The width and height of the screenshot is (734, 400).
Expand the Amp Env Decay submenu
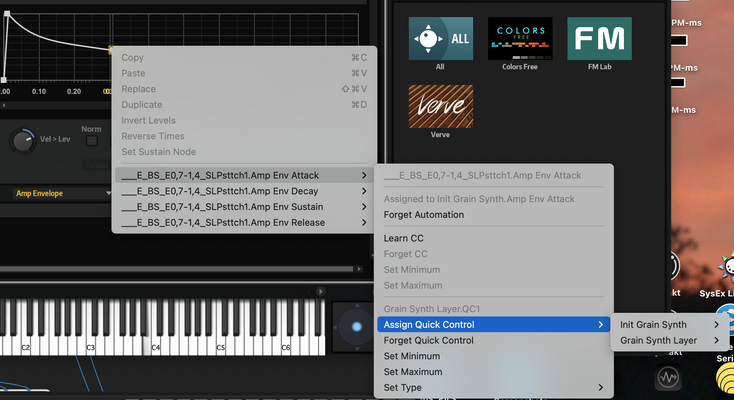[x=243, y=191]
